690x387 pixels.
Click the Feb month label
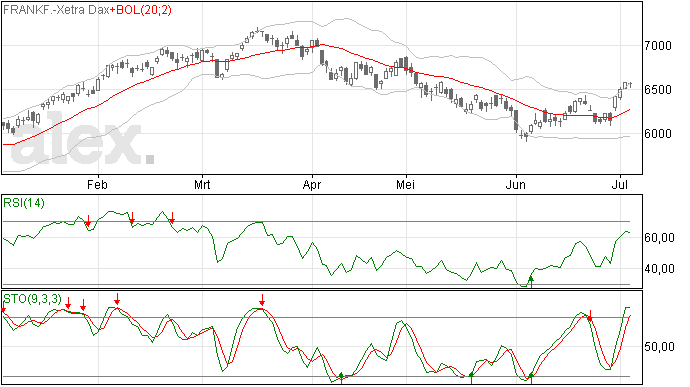(x=97, y=184)
